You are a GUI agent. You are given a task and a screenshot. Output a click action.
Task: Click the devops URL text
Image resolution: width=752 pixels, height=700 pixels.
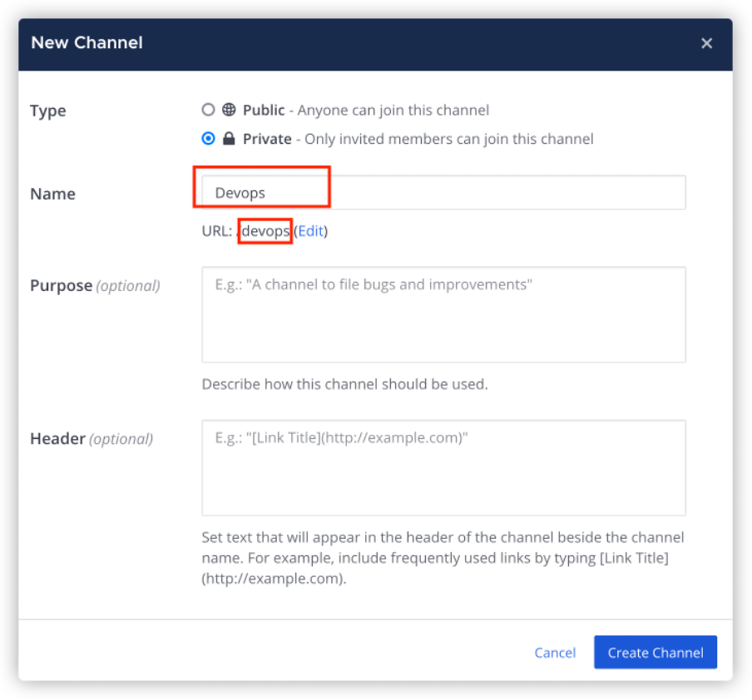click(265, 231)
